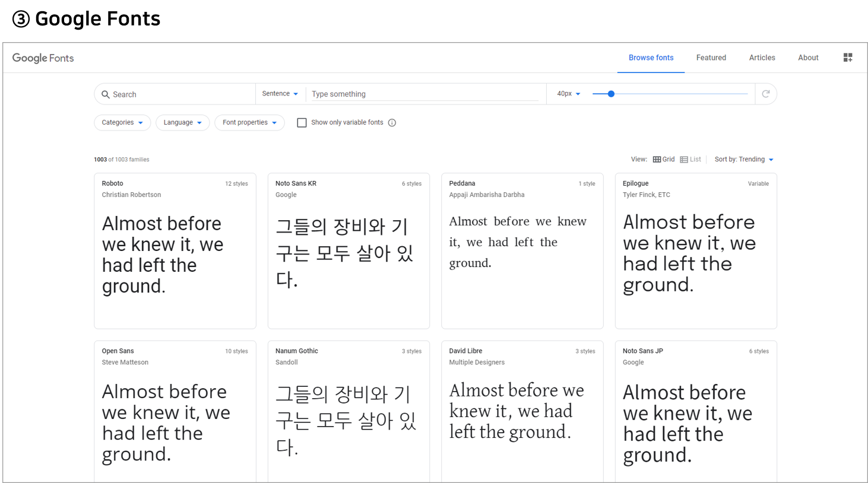This screenshot has width=868, height=483.
Task: Open the variable fonts info icon
Action: pos(392,123)
